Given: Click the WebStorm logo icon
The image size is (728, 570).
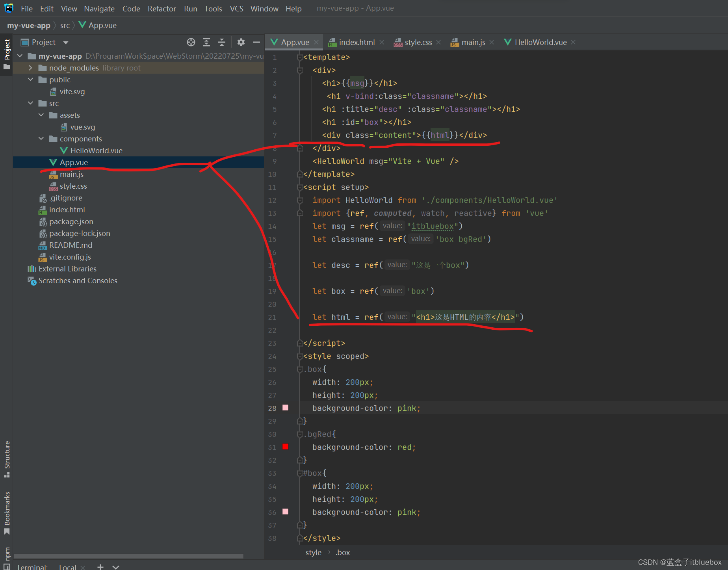Looking at the screenshot, I should [9, 8].
